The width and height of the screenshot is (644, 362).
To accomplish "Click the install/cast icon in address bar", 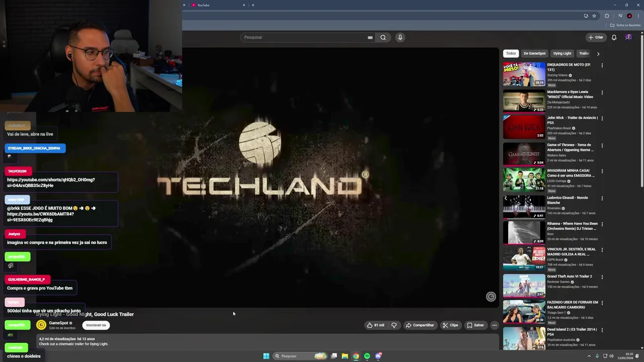I will (586, 16).
